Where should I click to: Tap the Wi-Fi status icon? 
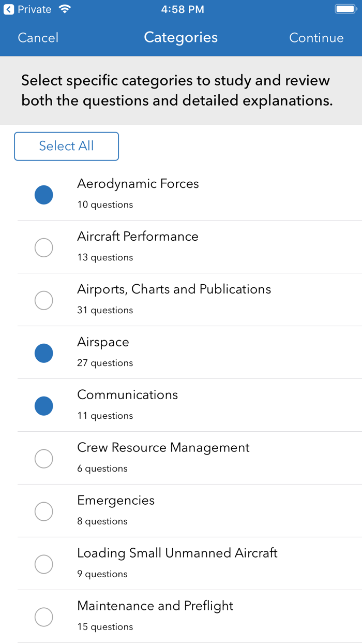click(65, 9)
